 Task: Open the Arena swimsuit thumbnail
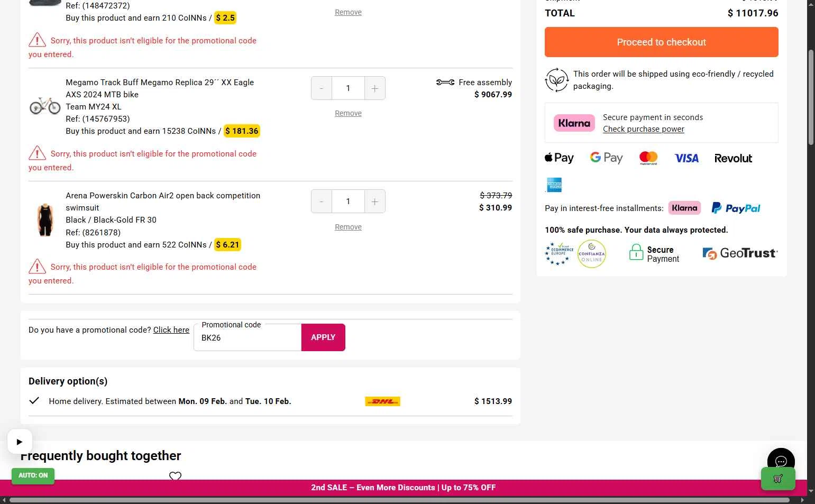coord(45,219)
